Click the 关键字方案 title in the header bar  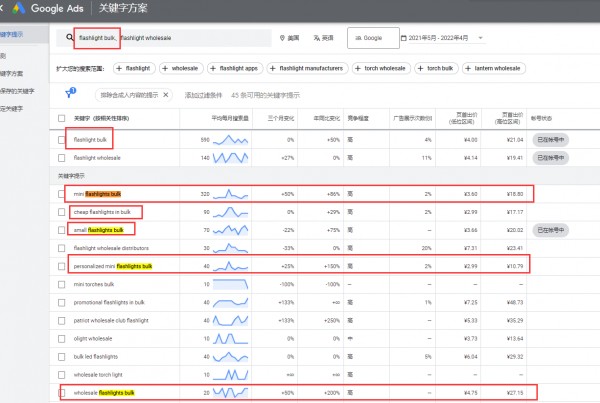[123, 8]
